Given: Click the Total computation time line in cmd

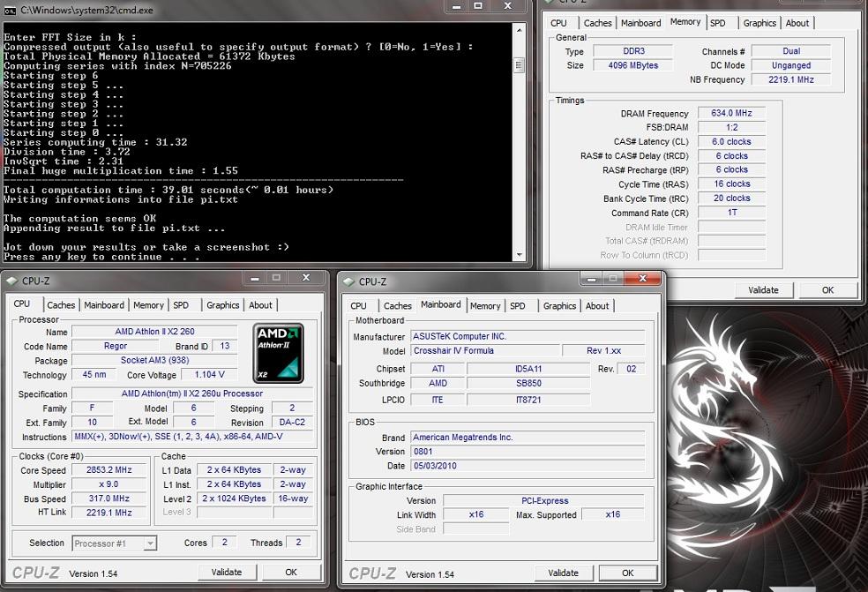Looking at the screenshot, I should coord(168,190).
